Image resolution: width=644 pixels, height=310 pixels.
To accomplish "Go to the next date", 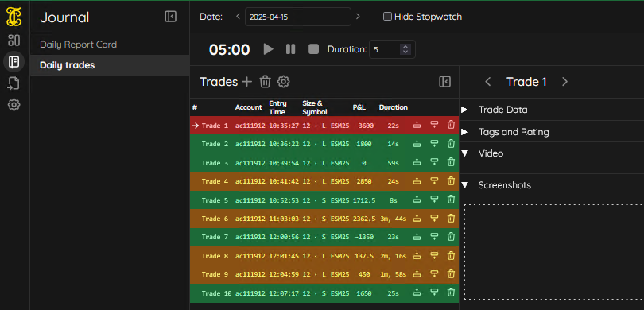I will pos(358,17).
